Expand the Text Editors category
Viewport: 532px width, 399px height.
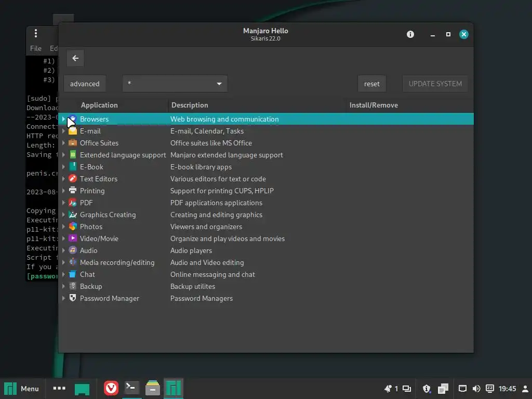(x=63, y=179)
